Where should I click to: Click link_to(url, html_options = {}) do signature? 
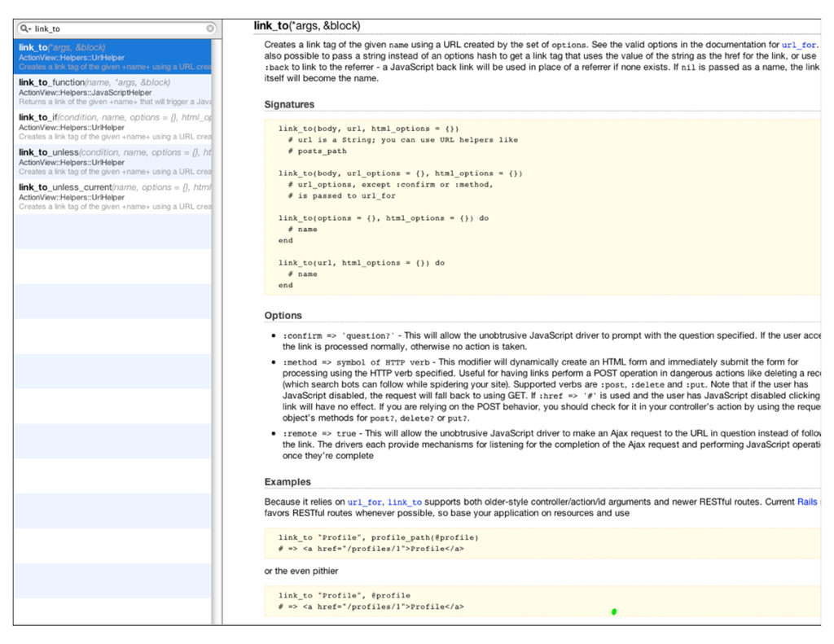point(362,263)
